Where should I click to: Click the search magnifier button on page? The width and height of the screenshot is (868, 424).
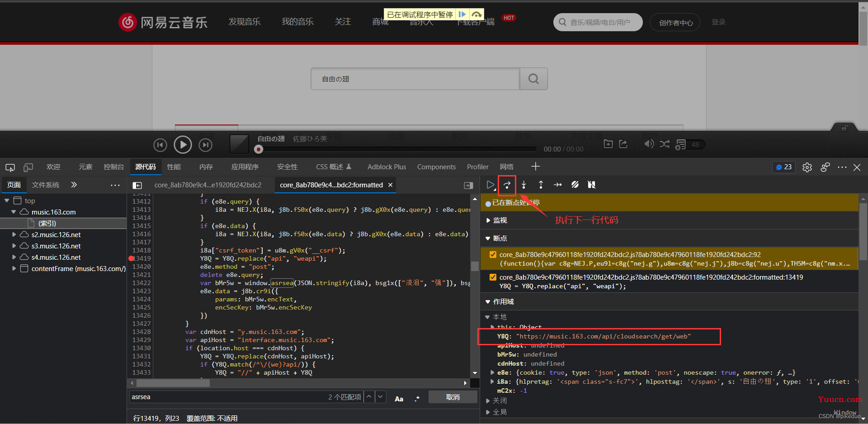click(x=533, y=79)
